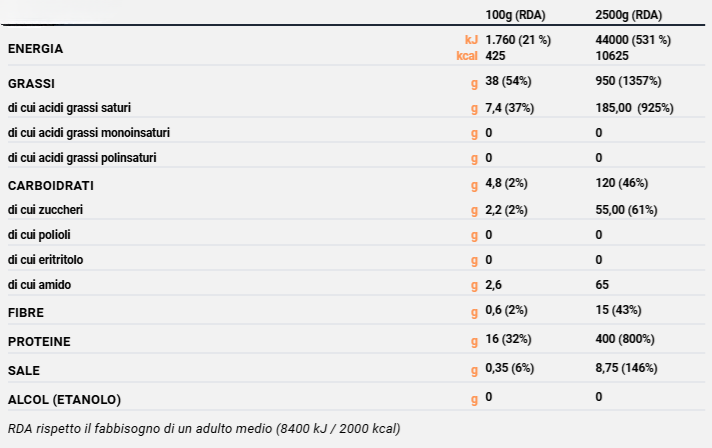Click 'di cui acidi grassi polinsaturi' label
Viewport: 712px width, 448px height.
point(82,157)
